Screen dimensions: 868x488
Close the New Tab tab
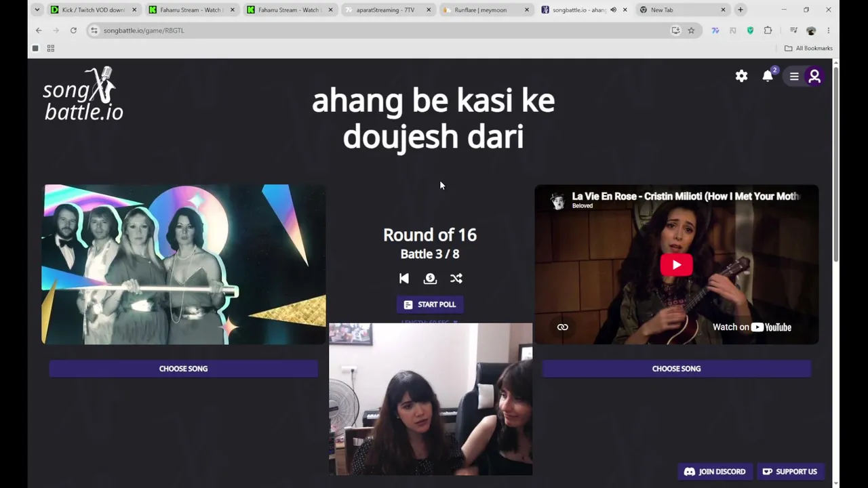tap(723, 10)
